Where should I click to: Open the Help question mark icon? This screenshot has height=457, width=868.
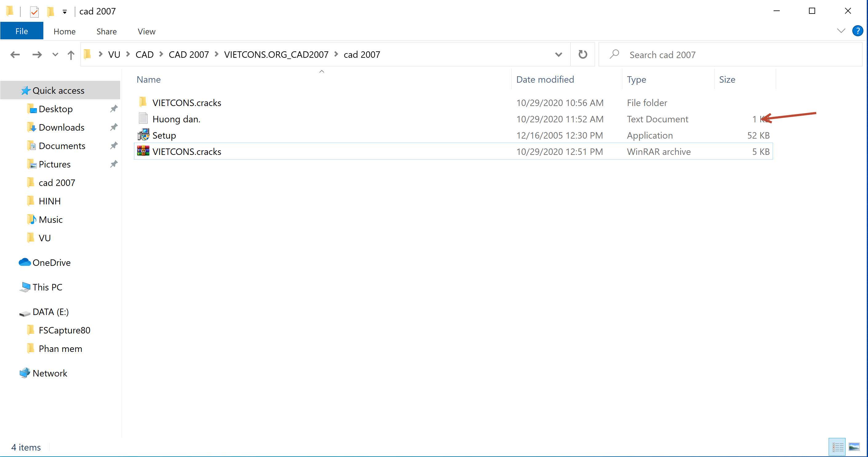(x=857, y=31)
